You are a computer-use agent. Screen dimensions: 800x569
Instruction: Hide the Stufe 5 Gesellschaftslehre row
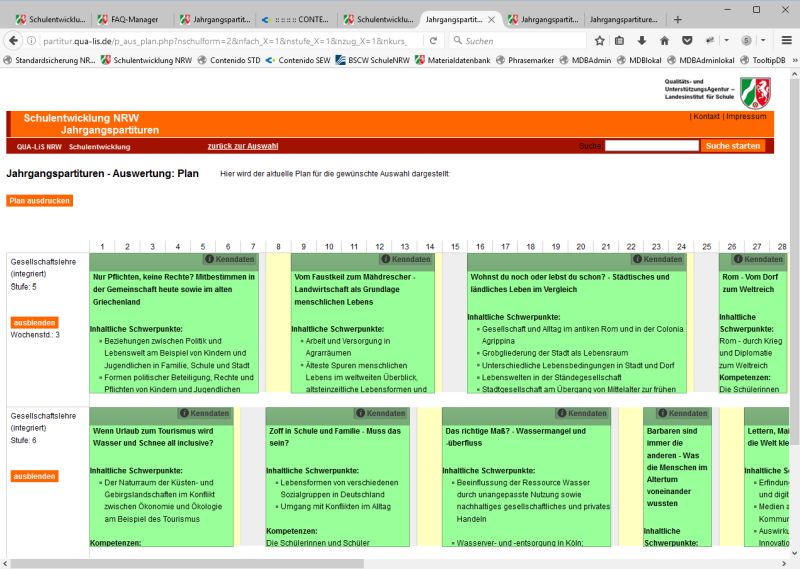tap(34, 322)
